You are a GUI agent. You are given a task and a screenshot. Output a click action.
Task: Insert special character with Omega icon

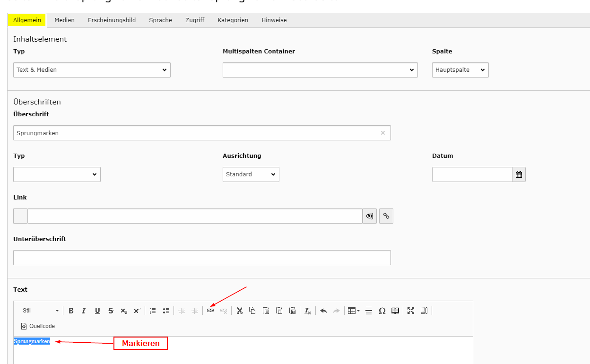[382, 311]
